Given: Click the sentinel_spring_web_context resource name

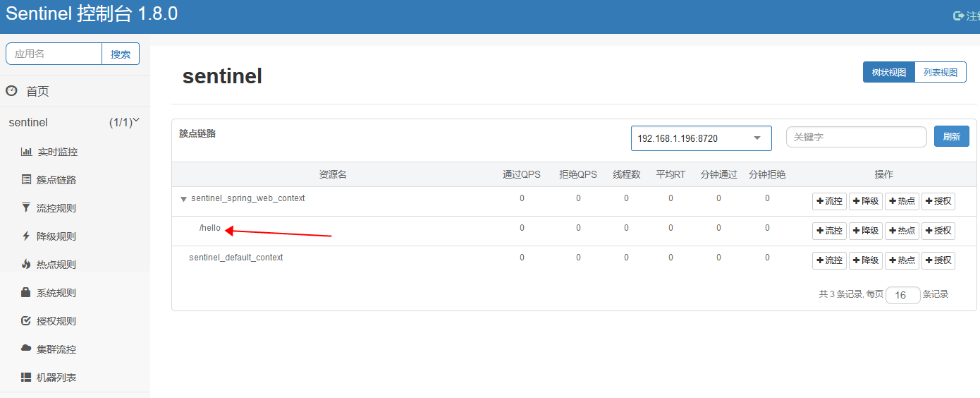Looking at the screenshot, I should 248,198.
